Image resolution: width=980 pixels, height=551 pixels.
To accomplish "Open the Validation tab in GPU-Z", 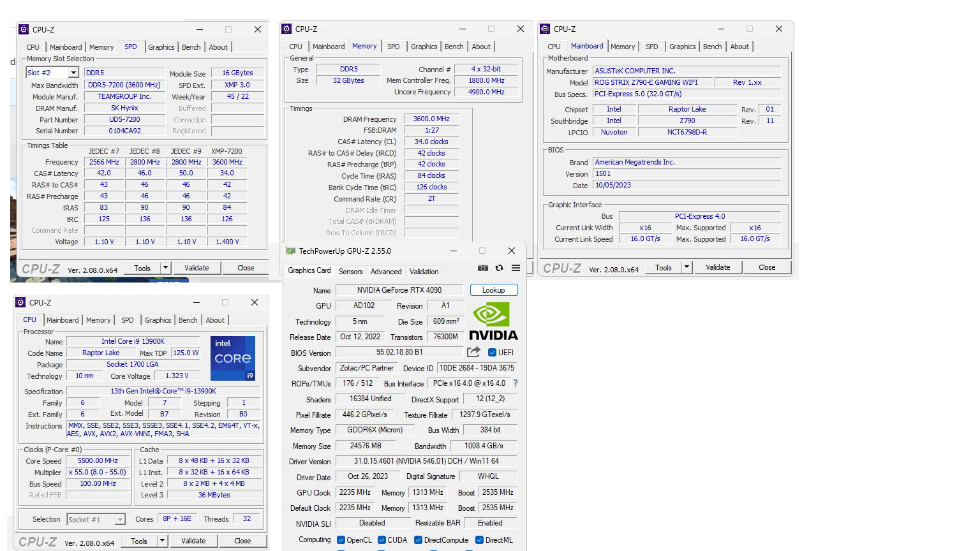I will click(x=424, y=272).
